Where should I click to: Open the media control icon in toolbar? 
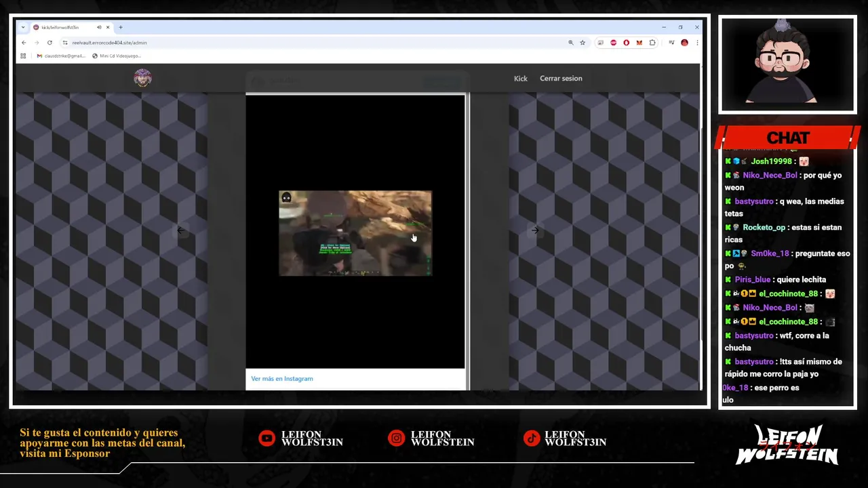pyautogui.click(x=671, y=42)
